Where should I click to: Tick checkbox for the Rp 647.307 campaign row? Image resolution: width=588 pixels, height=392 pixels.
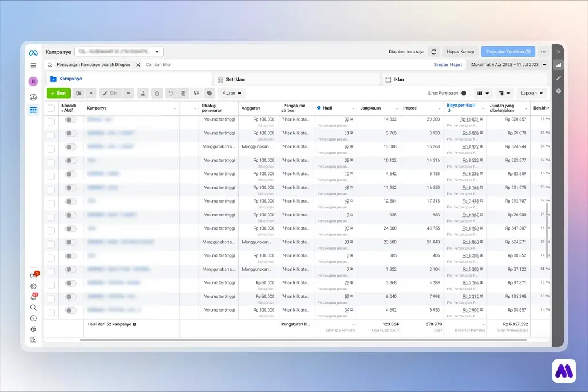[51, 231]
